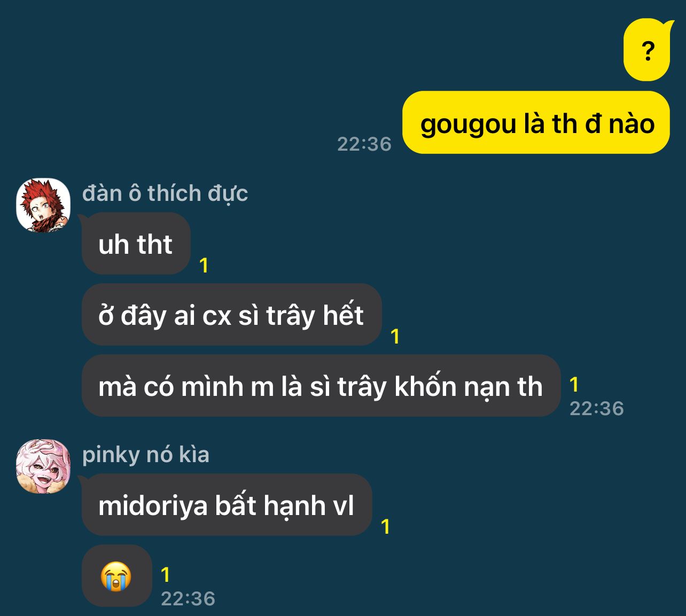
Task: Tap unread count beside khốn nạn th message
Action: [x=574, y=385]
